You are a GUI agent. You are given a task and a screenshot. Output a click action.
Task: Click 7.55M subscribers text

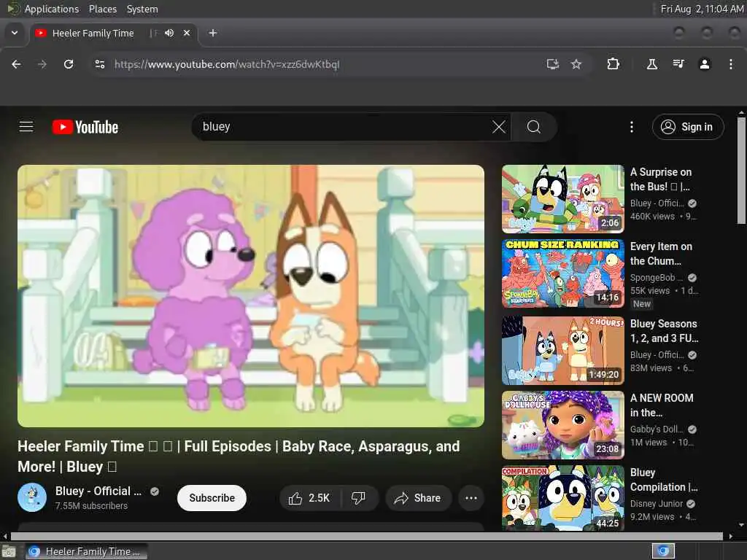click(x=91, y=506)
